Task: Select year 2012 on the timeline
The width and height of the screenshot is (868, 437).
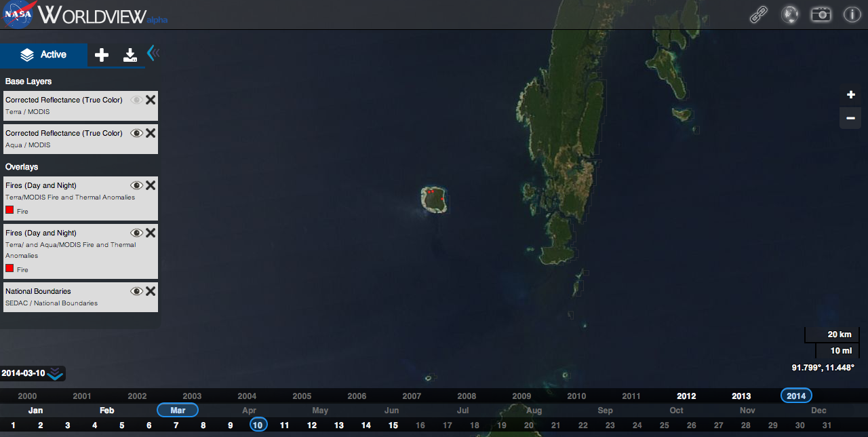Action: 686,396
